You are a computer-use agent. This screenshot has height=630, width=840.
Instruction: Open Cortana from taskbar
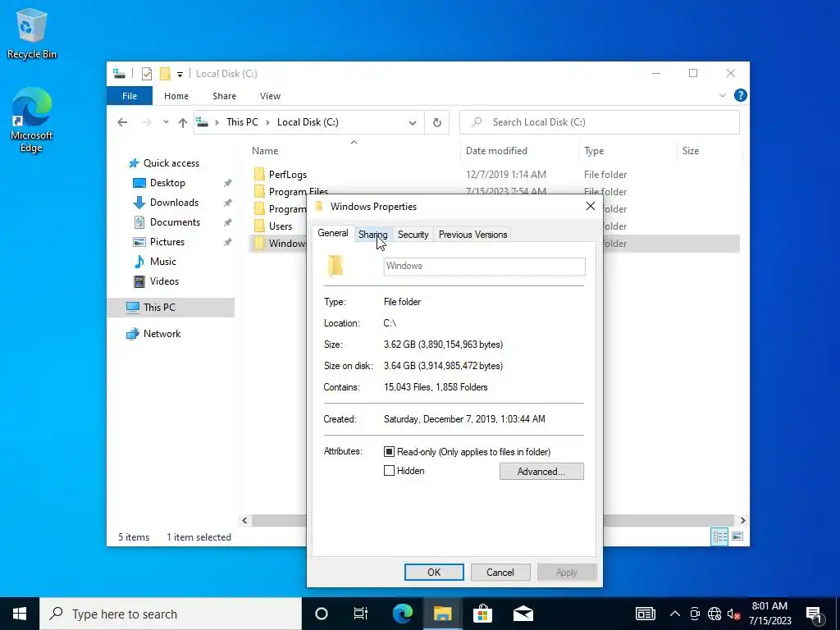coord(322,614)
